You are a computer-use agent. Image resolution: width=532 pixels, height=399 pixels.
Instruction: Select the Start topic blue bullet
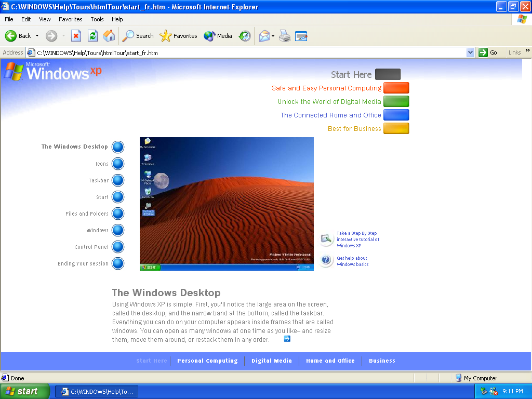coord(118,197)
